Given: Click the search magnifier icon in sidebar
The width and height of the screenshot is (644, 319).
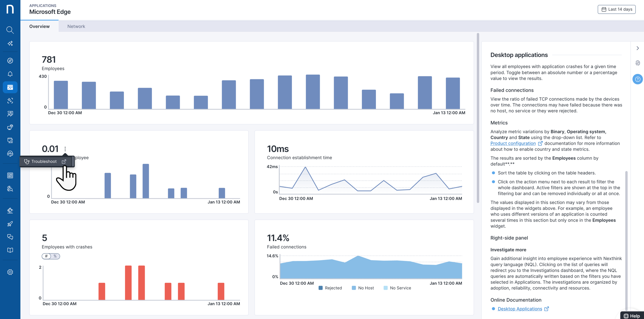Looking at the screenshot, I should tap(10, 30).
